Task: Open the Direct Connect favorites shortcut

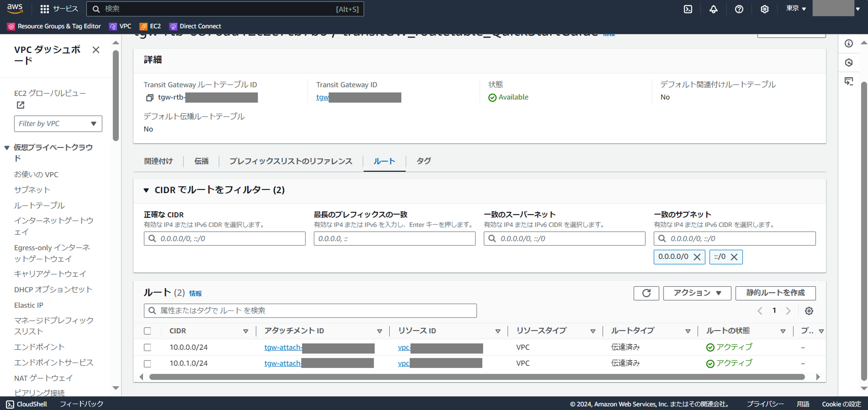Action: (x=195, y=26)
